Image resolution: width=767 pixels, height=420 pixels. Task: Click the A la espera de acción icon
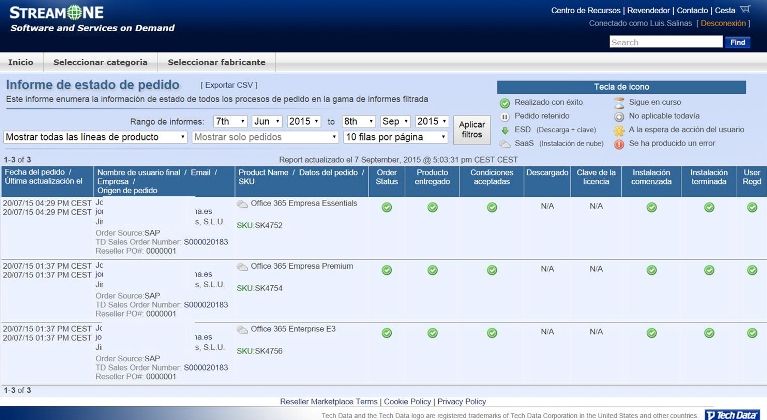619,131
